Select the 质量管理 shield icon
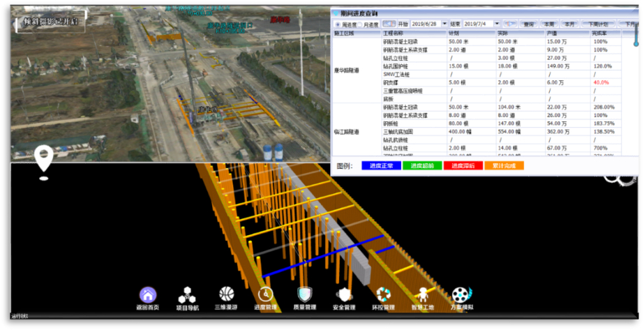The width and height of the screenshot is (644, 330). coord(304,295)
